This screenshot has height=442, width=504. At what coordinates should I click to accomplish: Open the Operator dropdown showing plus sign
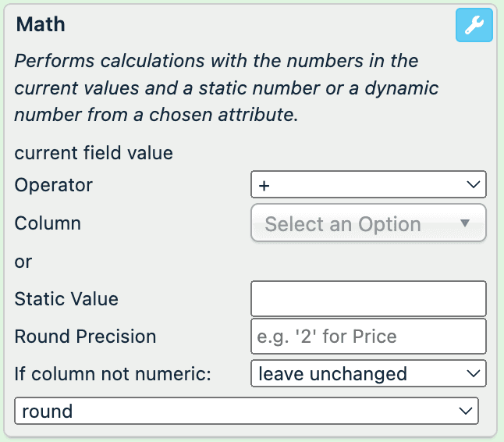coord(368,185)
